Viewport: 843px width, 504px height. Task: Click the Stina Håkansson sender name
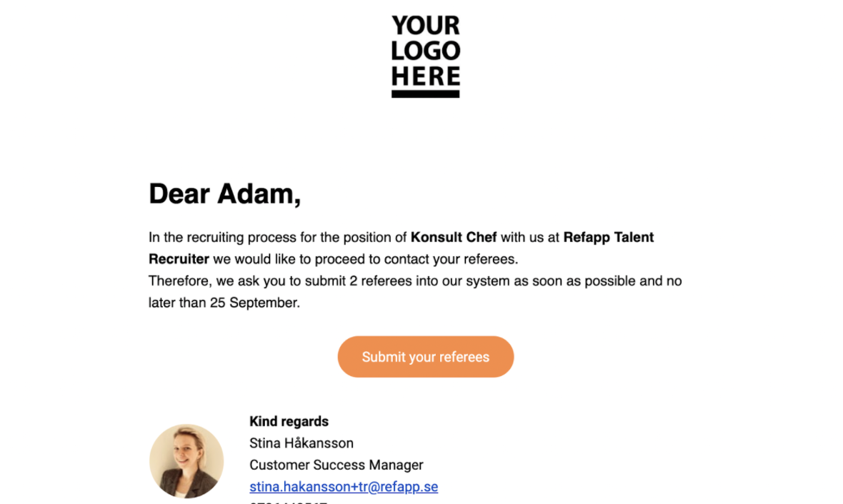[x=301, y=443]
